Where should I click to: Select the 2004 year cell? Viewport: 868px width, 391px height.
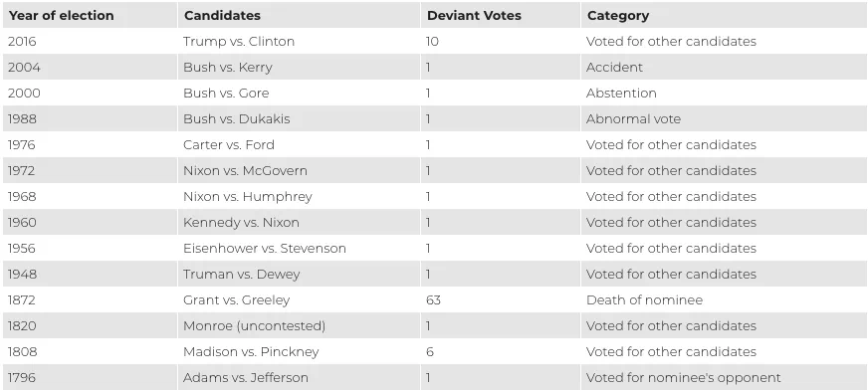(x=90, y=68)
